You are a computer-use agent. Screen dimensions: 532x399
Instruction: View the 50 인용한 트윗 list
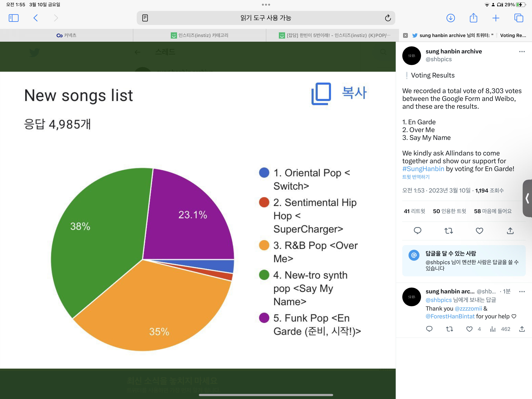tap(449, 211)
